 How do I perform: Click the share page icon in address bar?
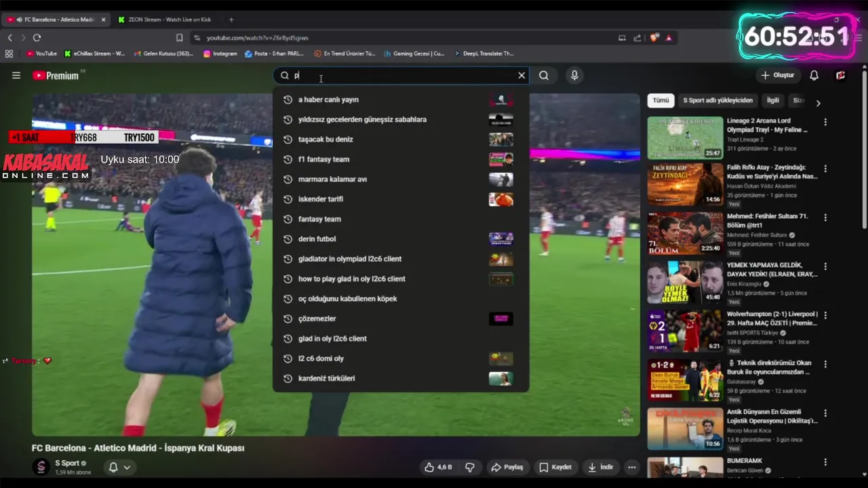click(x=637, y=38)
